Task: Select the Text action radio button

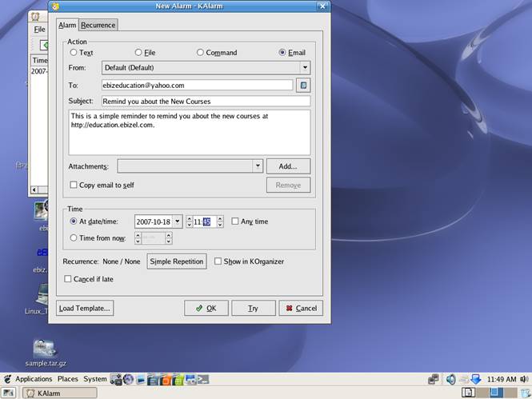Action: 74,53
